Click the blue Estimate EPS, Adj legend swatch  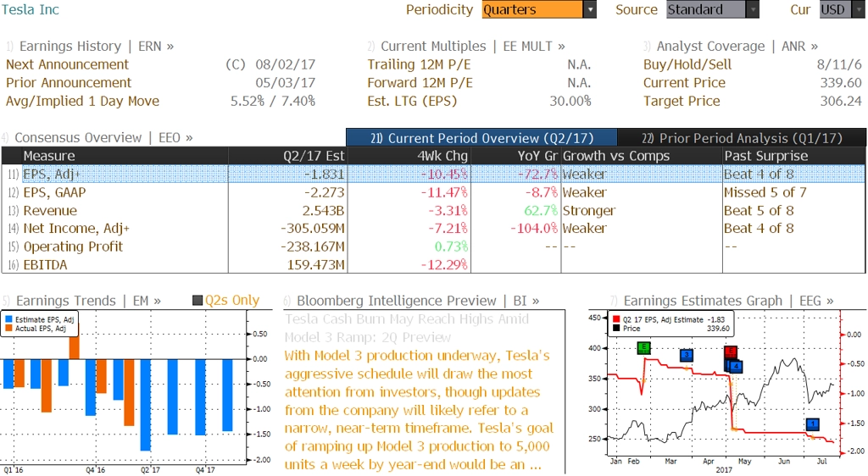8,319
